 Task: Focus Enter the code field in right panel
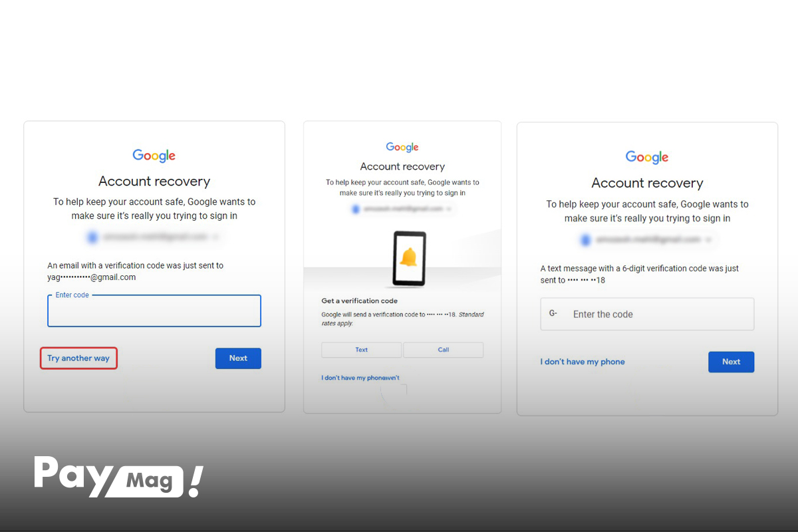coord(647,314)
